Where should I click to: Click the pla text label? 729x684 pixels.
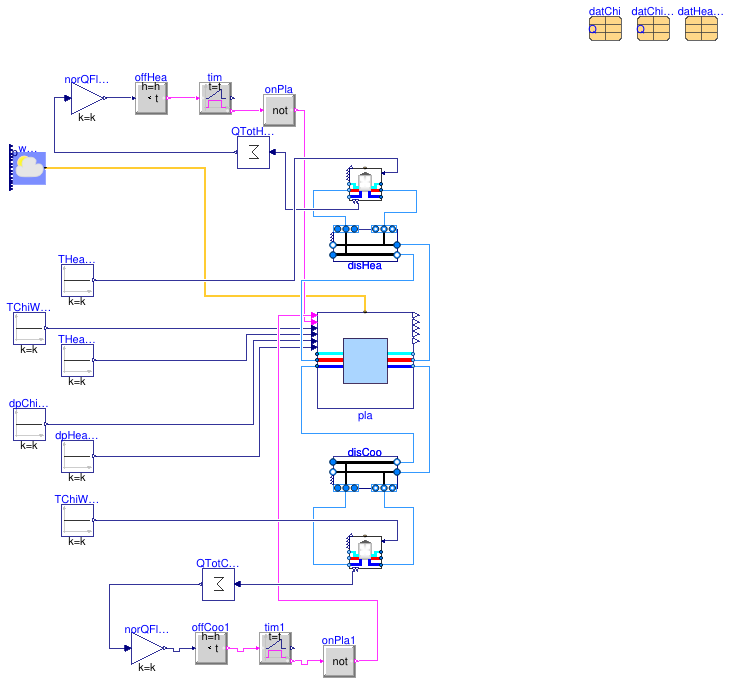(x=365, y=415)
